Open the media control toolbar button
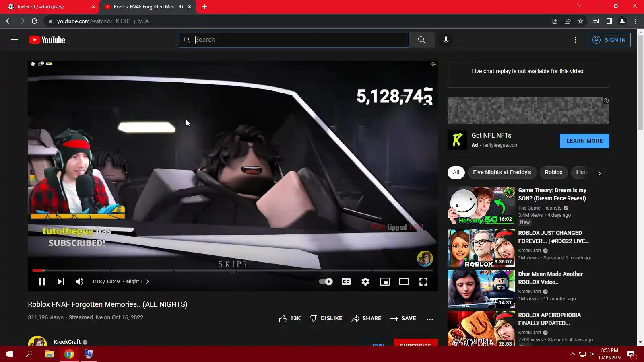 pos(596,21)
